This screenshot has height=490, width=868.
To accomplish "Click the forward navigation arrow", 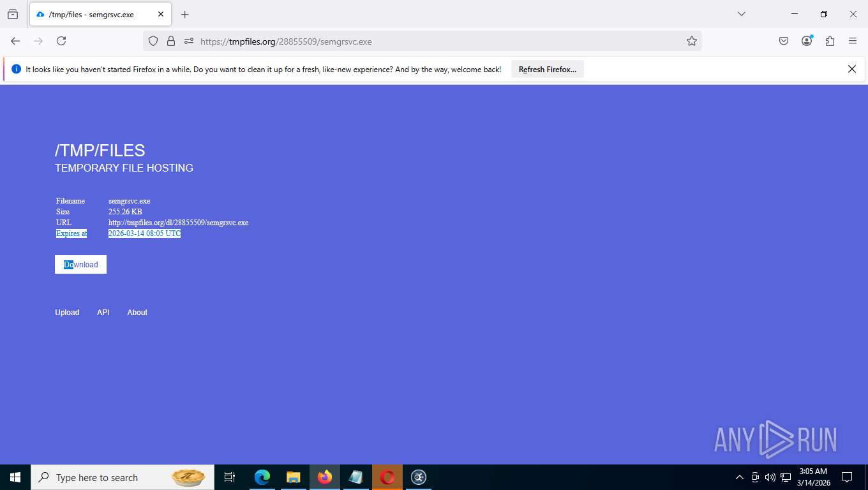I will (x=38, y=41).
